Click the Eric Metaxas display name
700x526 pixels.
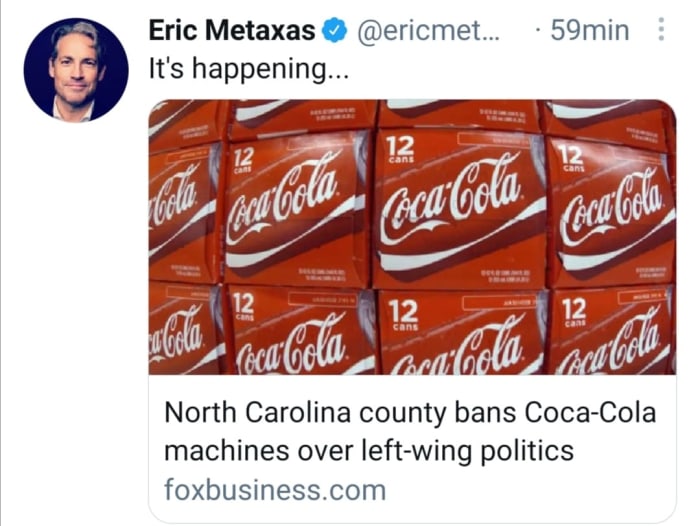(230, 31)
